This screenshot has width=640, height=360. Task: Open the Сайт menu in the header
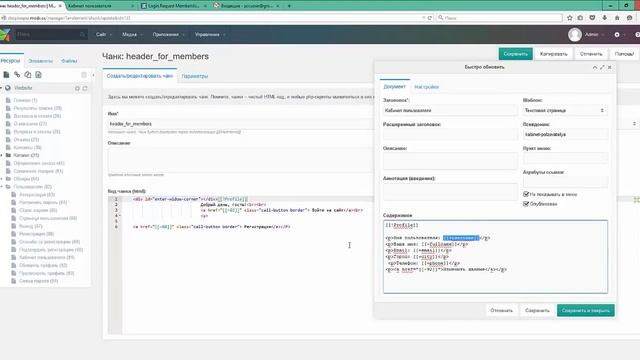(x=104, y=35)
